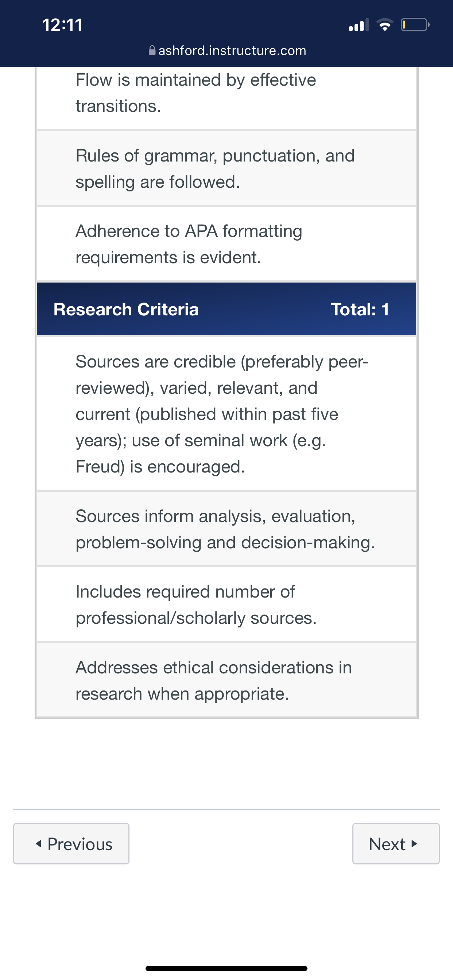
Task: Tap the Previous navigation button
Action: coord(71,843)
